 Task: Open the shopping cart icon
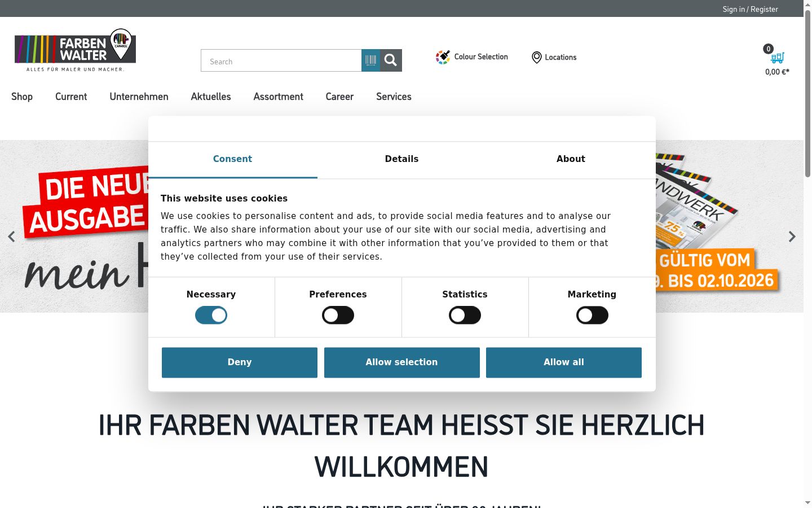(778, 58)
